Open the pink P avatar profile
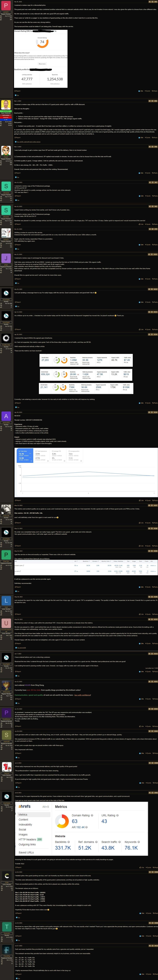Screen dimensions: 158x980 point(6,6)
